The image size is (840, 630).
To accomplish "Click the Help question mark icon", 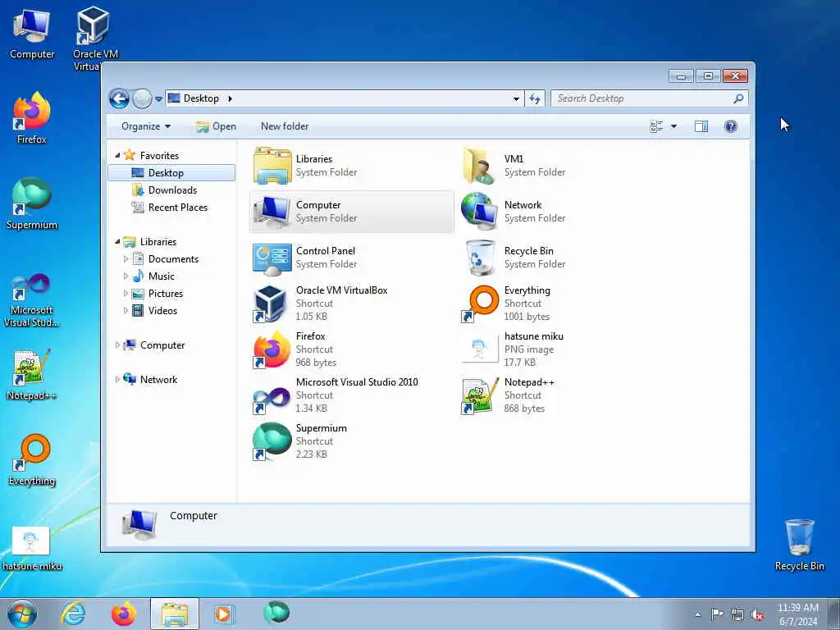I will [731, 126].
